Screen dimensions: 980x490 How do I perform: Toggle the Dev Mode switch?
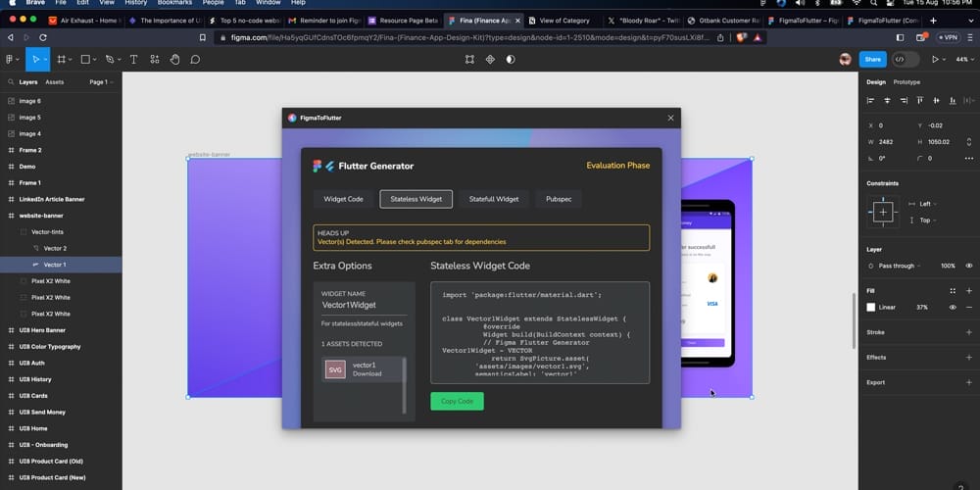point(905,59)
